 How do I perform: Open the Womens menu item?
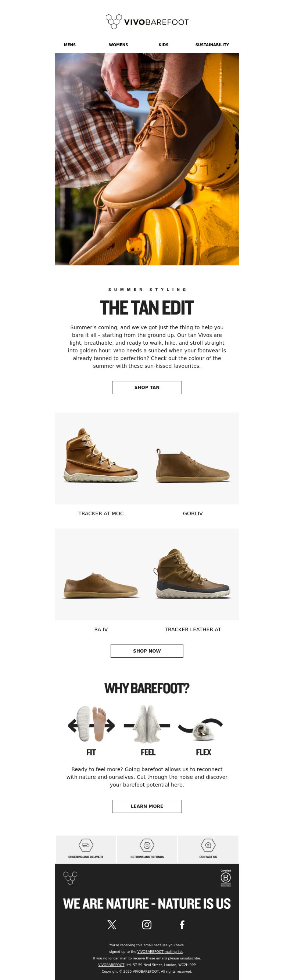point(118,45)
